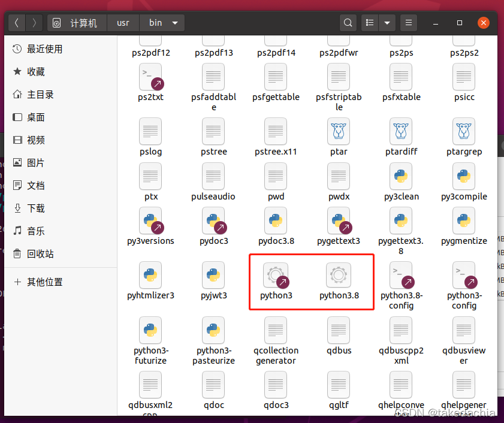Open 其他位置 other locations
This screenshot has width=504, height=423.
click(x=61, y=282)
